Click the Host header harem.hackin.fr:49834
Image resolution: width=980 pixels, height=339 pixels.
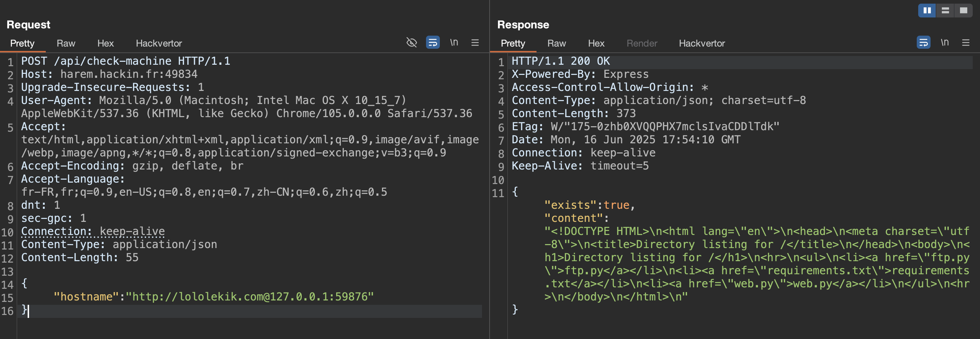tap(109, 74)
